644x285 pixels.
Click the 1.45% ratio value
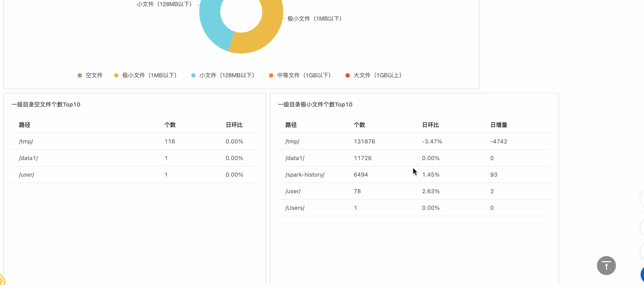tap(431, 175)
